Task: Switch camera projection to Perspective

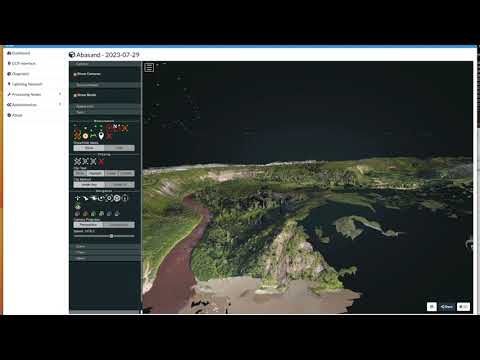Action: click(x=88, y=225)
